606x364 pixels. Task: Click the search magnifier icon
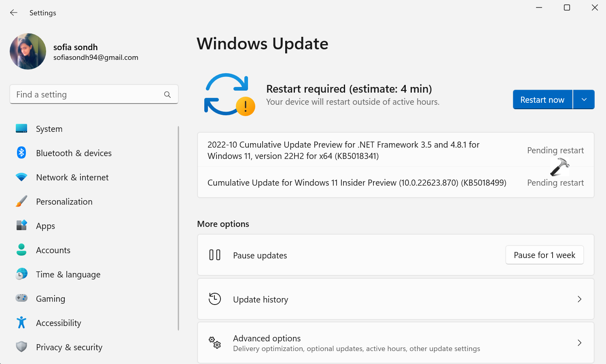click(x=167, y=95)
